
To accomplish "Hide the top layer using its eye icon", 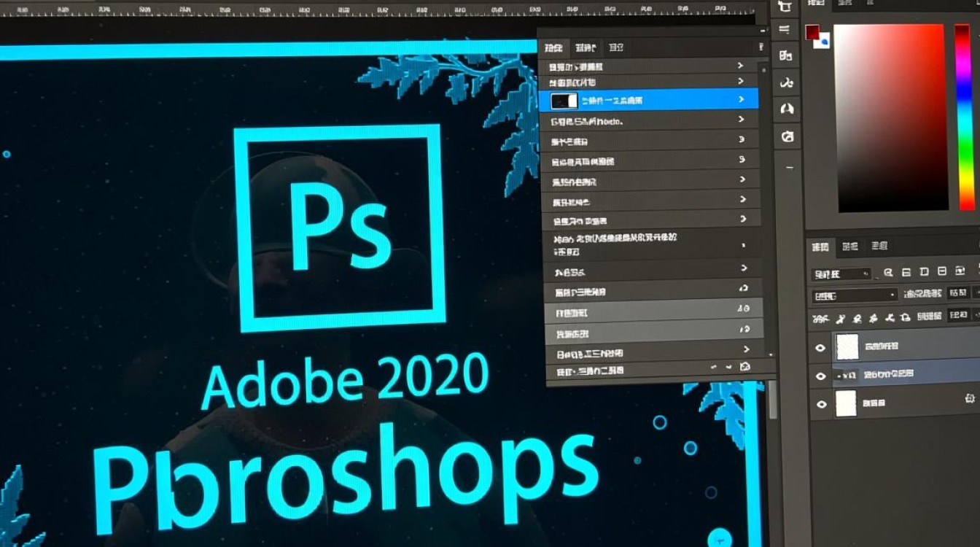I will click(820, 348).
